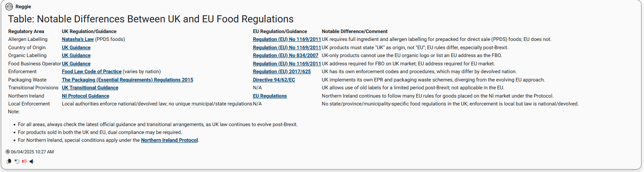Open the NI Protocol Guidance link
This screenshot has width=644, height=172.
[x=85, y=96]
